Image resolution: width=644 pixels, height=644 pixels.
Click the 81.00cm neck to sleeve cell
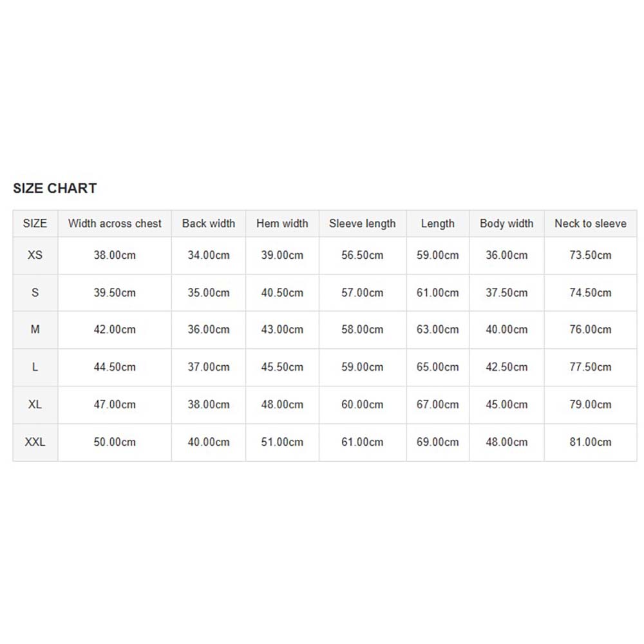point(591,442)
